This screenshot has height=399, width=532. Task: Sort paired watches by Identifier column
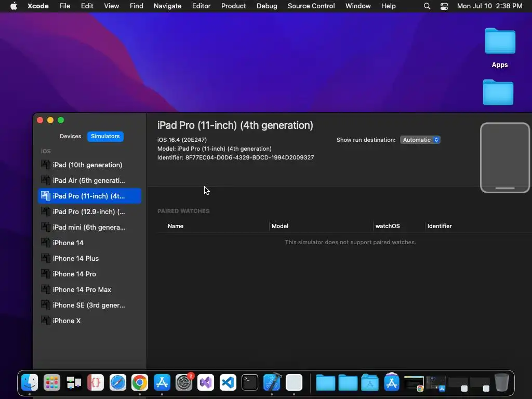coord(440,226)
